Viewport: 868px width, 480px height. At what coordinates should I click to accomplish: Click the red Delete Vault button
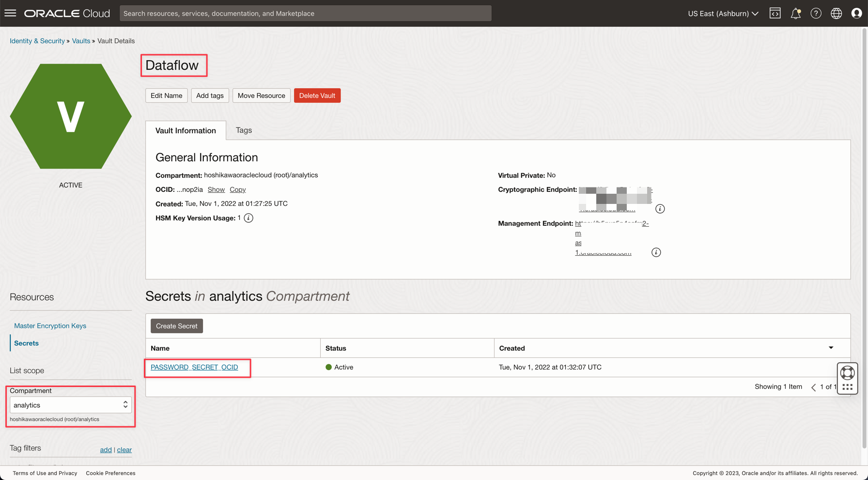tap(317, 95)
